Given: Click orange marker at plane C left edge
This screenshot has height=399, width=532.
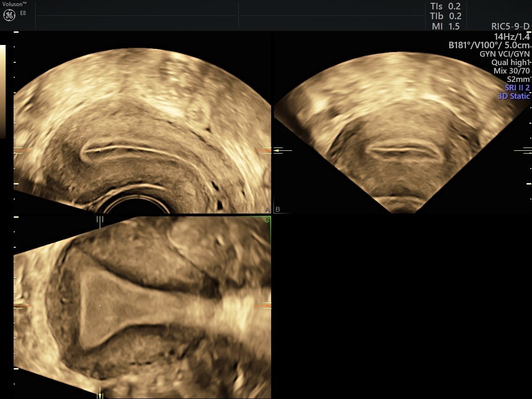Looking at the screenshot, I should tap(22, 305).
